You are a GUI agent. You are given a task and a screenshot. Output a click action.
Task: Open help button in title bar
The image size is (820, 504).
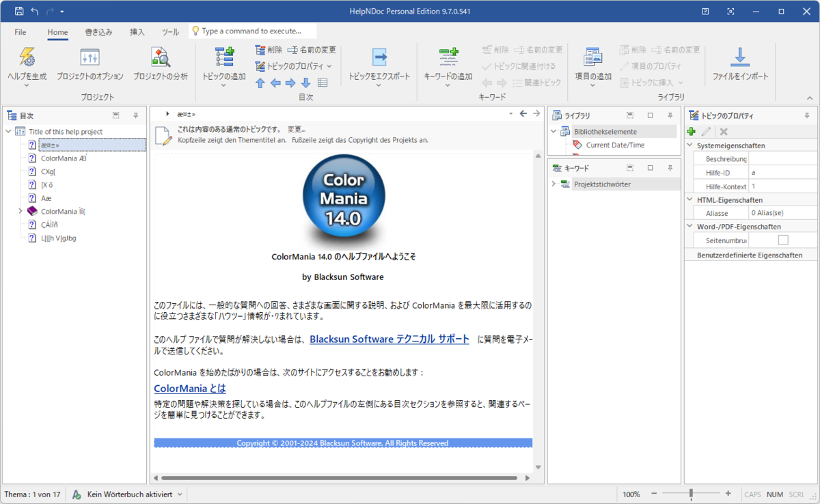coord(705,12)
